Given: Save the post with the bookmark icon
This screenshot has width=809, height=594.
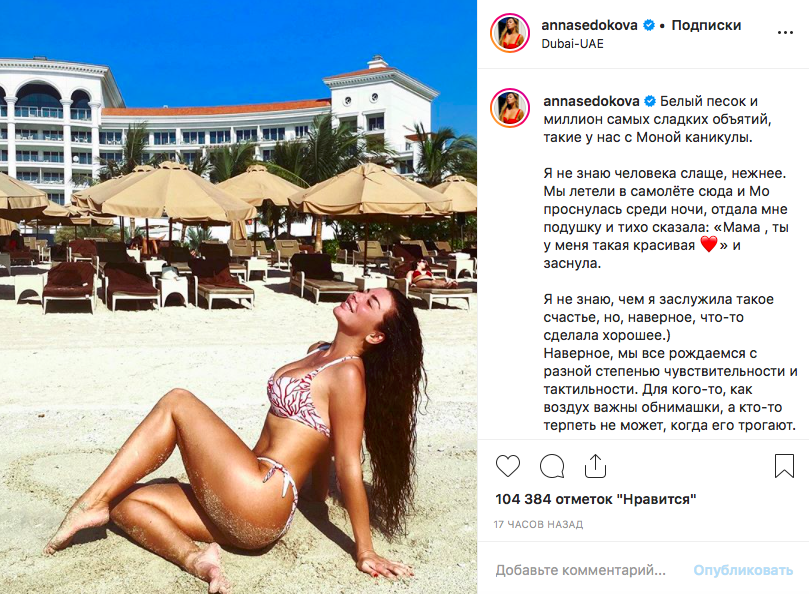Looking at the screenshot, I should click(784, 465).
